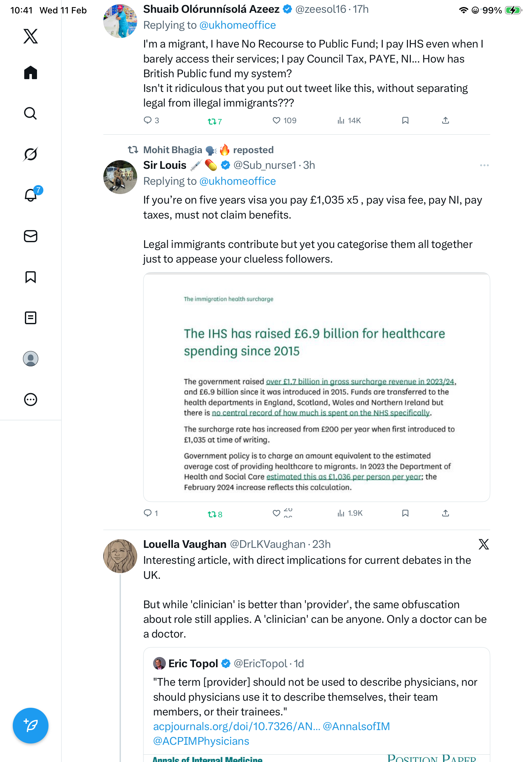Open the Notifications bell
Screen dimensions: 532x762
[31, 195]
